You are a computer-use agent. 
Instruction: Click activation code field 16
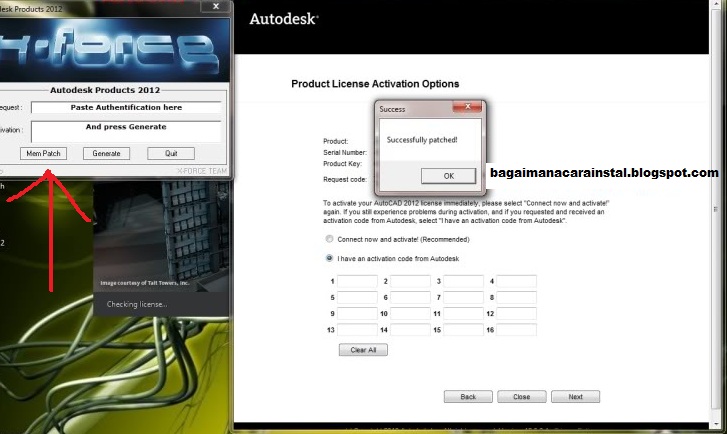pos(517,330)
